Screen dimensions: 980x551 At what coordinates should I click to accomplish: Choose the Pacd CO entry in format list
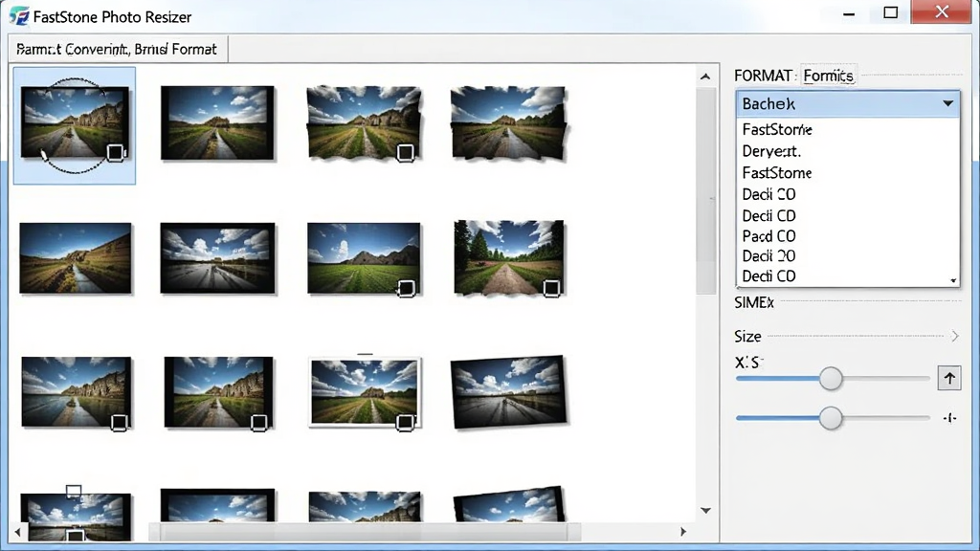tap(848, 236)
